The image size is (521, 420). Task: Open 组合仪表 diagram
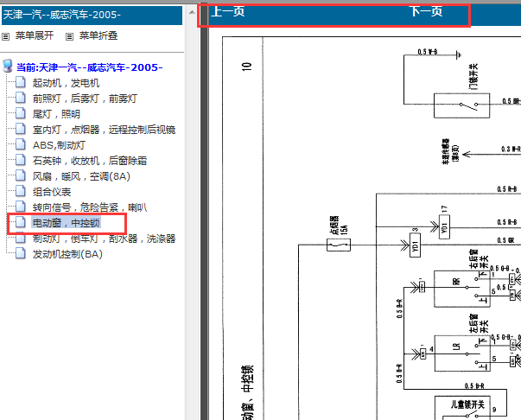[52, 192]
